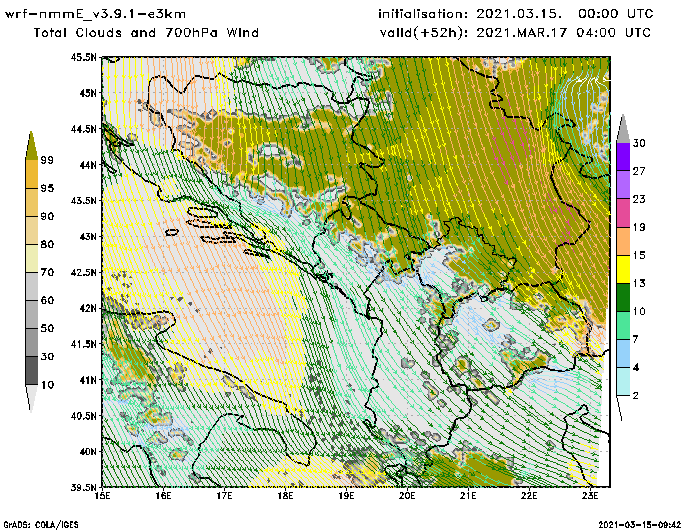The width and height of the screenshot is (700, 530).
Task: Click the initialisation date 2021.03.15. text
Action: coord(519,14)
